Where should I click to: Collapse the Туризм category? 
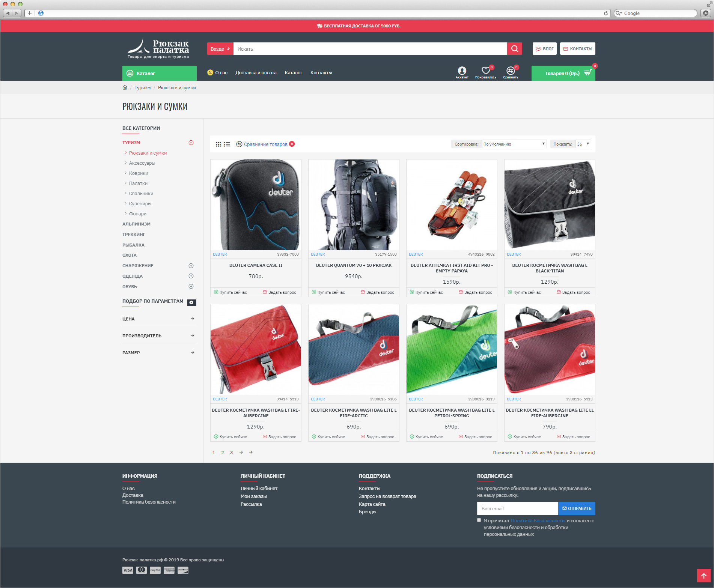[191, 143]
